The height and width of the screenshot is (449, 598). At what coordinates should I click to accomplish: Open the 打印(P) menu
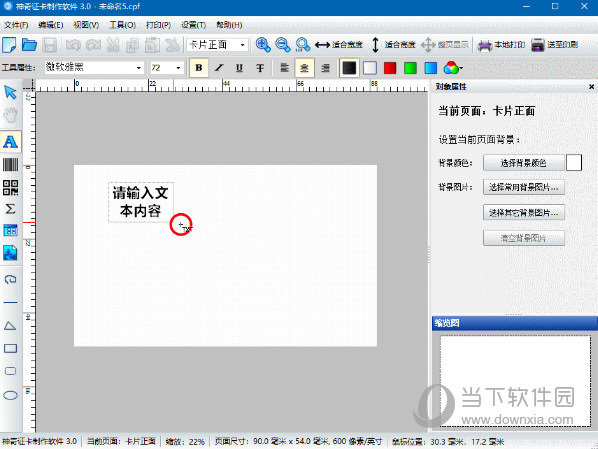click(x=158, y=25)
